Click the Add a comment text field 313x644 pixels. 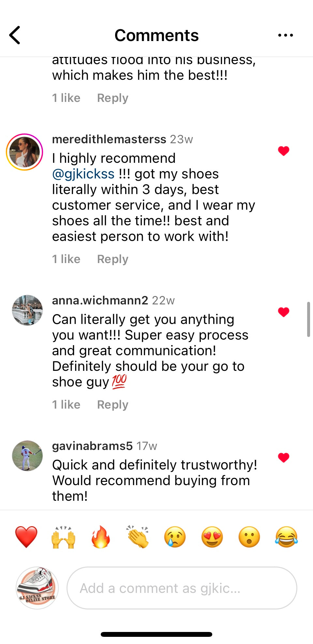(x=182, y=588)
